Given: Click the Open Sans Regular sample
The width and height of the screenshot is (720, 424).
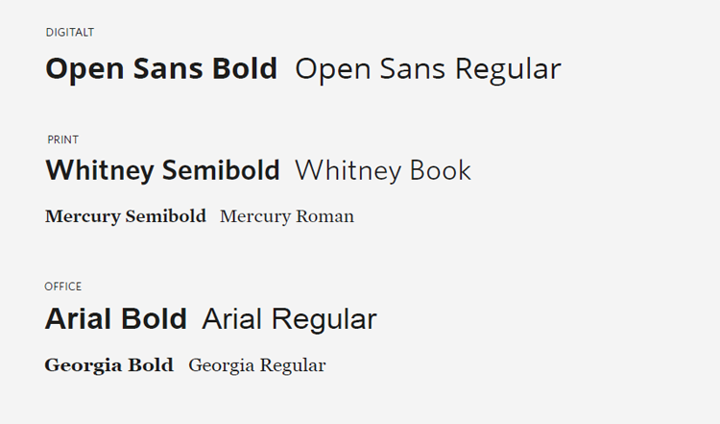Looking at the screenshot, I should 428,69.
